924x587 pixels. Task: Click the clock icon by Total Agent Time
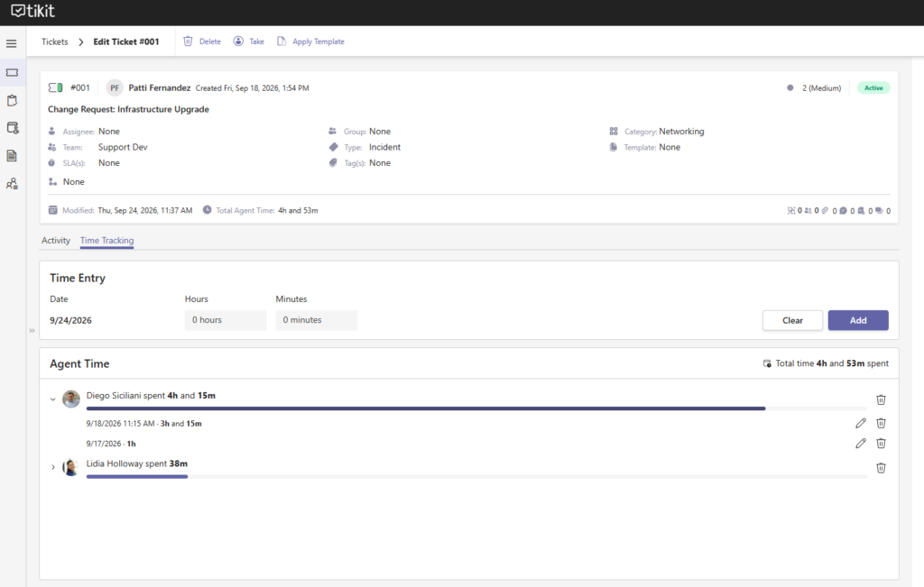click(x=207, y=210)
